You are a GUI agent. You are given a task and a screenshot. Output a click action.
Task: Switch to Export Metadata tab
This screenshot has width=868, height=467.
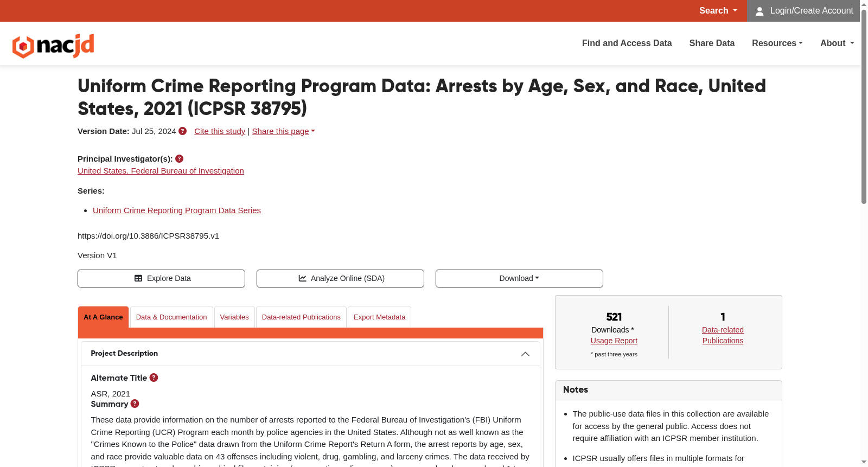point(379,317)
